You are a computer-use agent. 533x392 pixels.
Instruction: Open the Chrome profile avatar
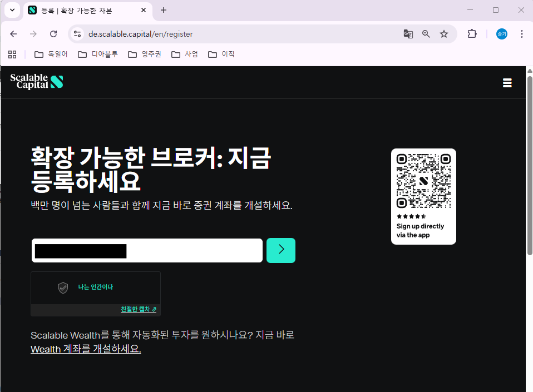502,34
